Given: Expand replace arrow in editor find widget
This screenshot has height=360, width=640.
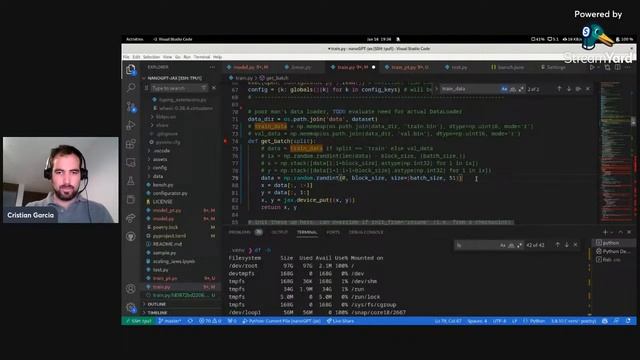Looking at the screenshot, I should 436,89.
